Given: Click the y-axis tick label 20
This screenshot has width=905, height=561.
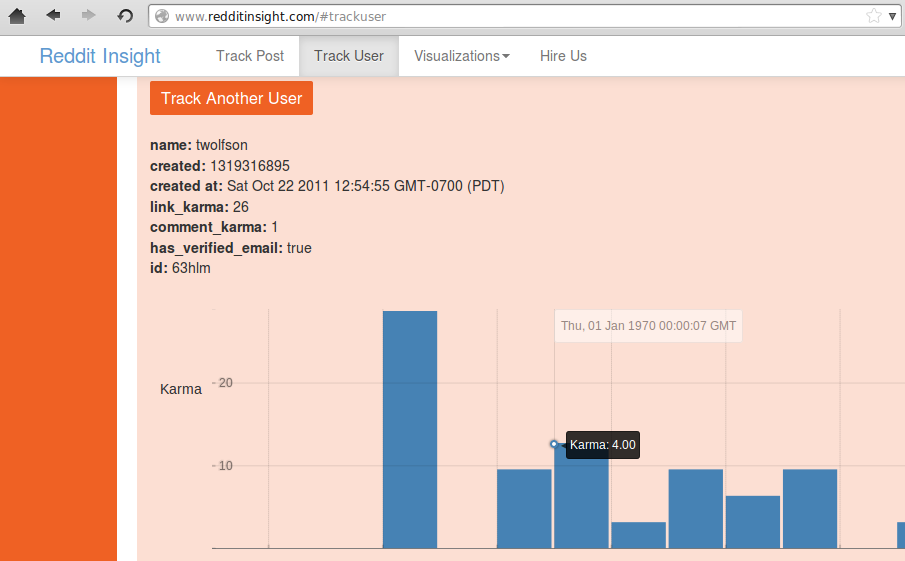Looking at the screenshot, I should [x=226, y=383].
